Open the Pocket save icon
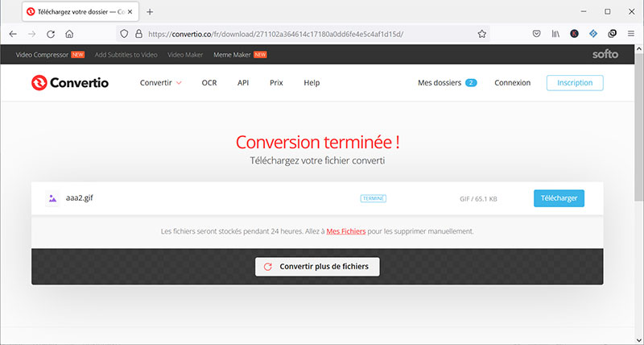 [x=536, y=34]
